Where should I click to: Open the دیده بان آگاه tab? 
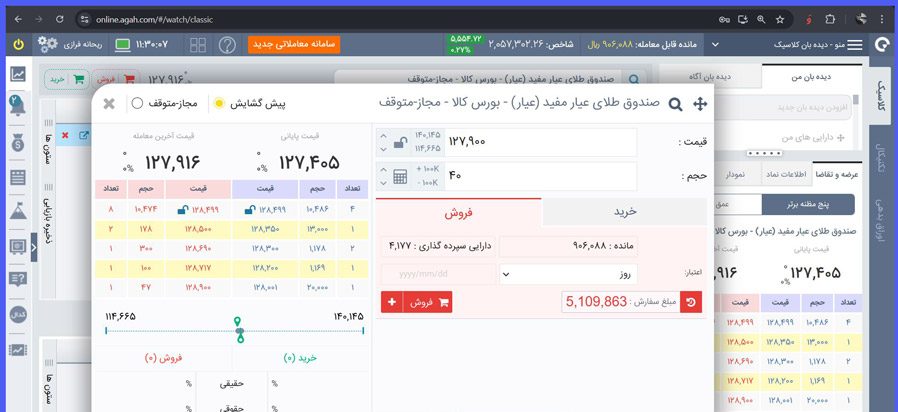[709, 76]
